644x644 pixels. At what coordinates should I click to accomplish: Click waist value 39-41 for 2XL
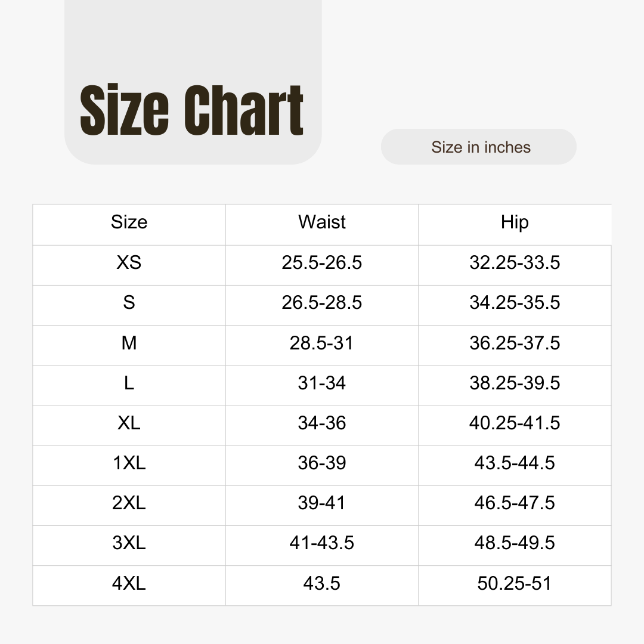coord(322,503)
